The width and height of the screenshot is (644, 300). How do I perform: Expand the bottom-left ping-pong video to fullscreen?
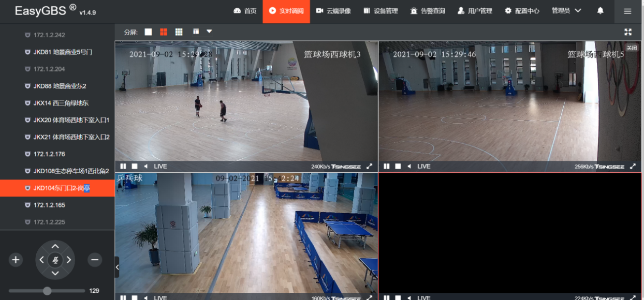click(369, 297)
